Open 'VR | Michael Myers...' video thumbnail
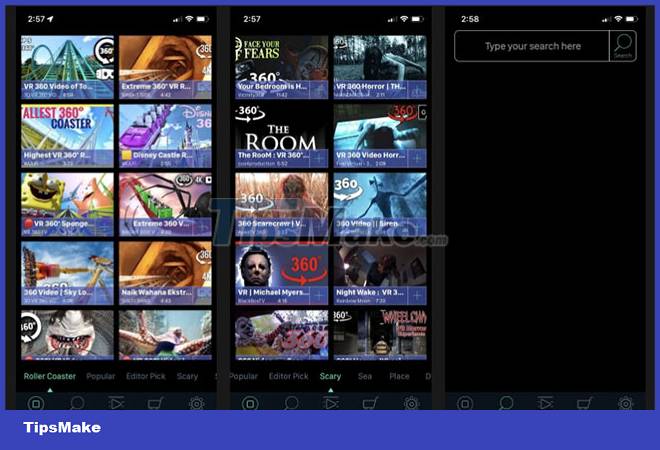The height and width of the screenshot is (450, 660). (282, 273)
